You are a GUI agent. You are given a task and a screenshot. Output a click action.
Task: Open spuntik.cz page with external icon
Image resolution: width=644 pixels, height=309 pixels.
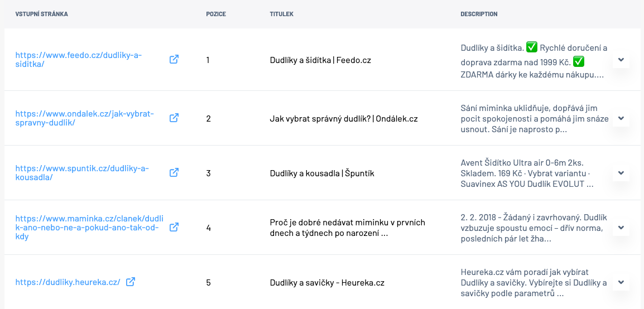(x=174, y=173)
